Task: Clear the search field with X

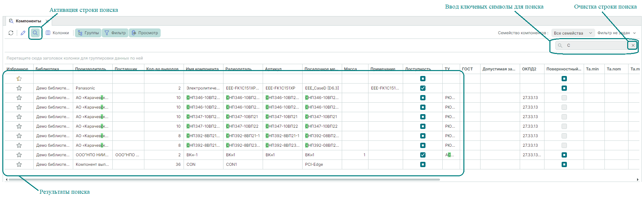Action: pyautogui.click(x=633, y=45)
